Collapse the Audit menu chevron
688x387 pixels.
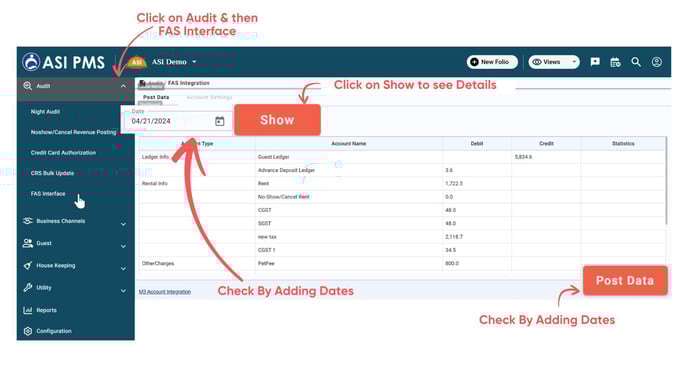coord(123,86)
